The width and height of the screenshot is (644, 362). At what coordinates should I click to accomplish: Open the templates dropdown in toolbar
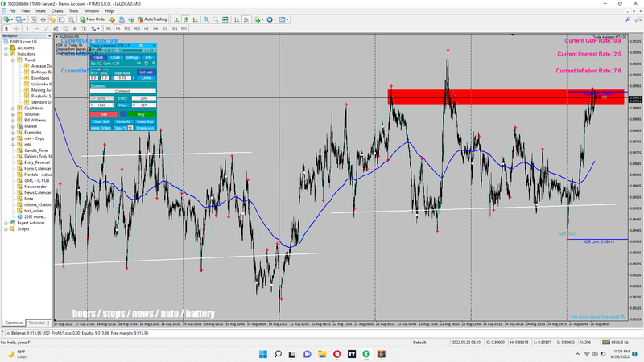(284, 19)
